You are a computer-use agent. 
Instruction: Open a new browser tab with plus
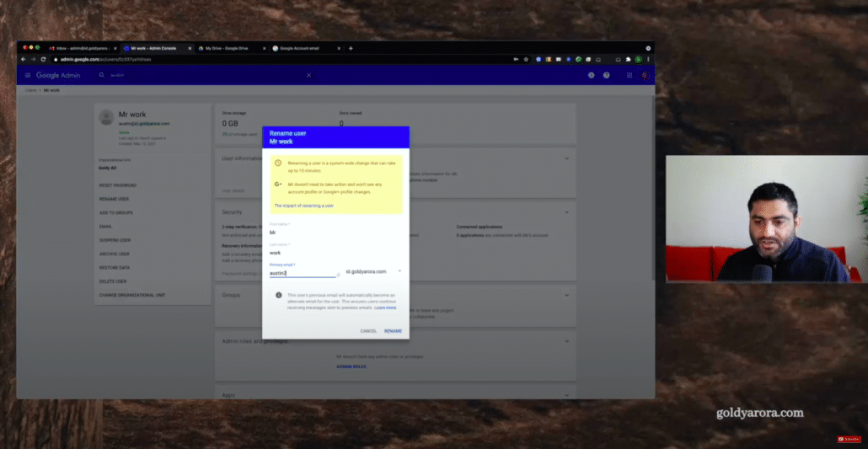351,48
